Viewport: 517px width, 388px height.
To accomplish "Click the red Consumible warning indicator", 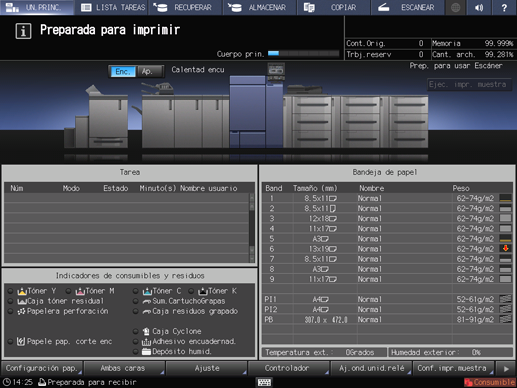I will 490,382.
